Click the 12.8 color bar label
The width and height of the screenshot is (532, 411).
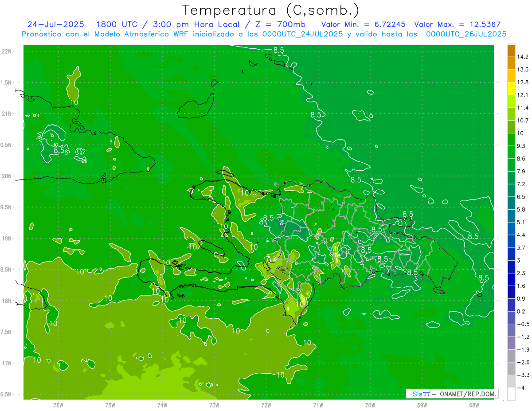523,82
